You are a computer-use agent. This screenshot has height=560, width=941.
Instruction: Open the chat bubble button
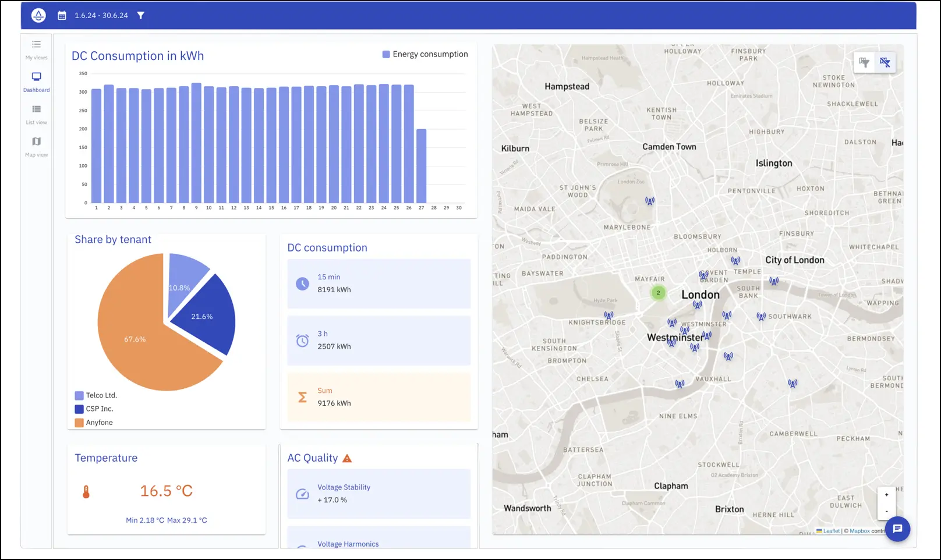[x=897, y=529]
